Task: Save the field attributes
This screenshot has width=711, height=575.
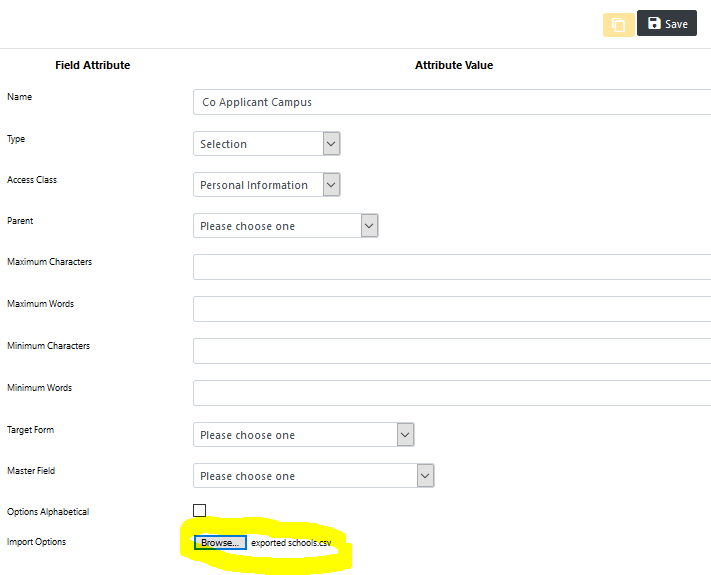Action: pos(667,23)
